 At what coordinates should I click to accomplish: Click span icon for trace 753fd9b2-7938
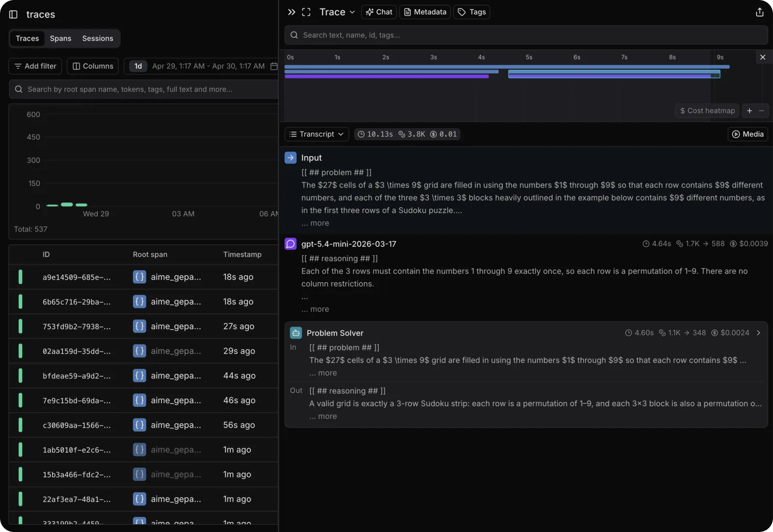tap(139, 326)
